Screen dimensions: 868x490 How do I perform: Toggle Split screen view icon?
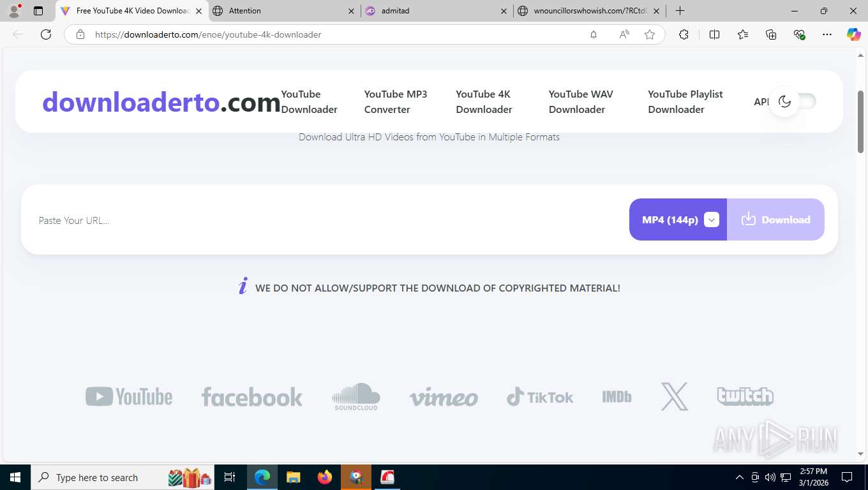pos(714,34)
